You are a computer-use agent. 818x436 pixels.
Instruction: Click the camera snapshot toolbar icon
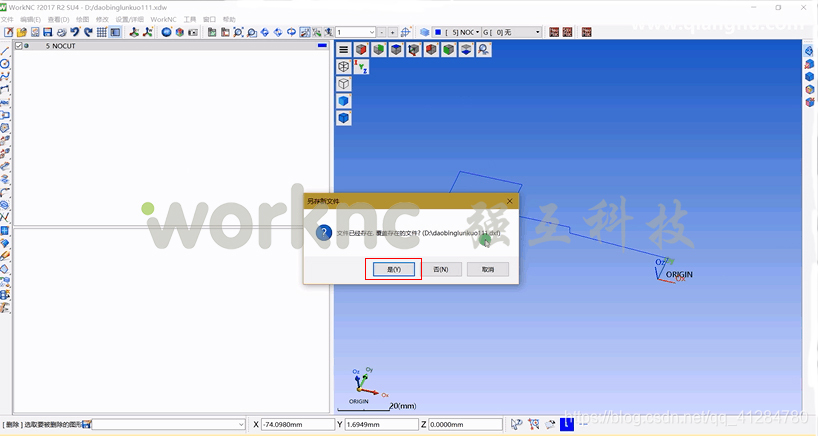[x=193, y=32]
